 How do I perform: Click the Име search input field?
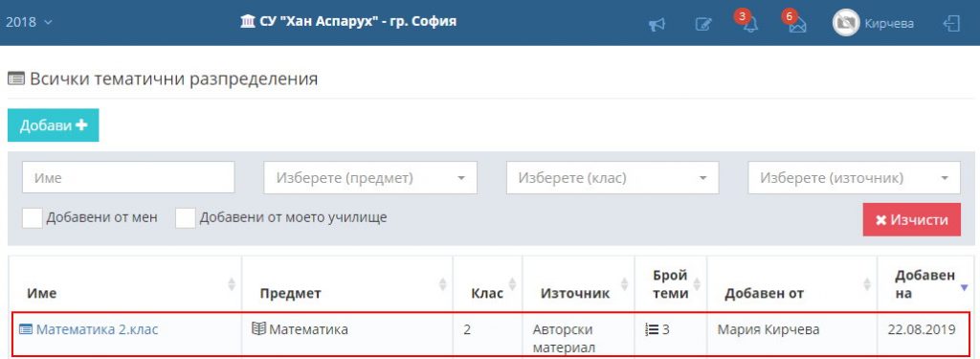tap(129, 178)
